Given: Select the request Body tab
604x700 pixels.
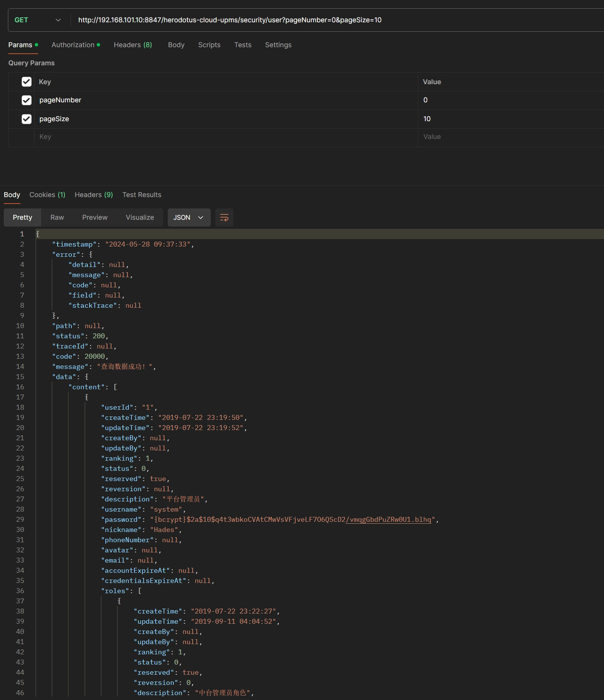Looking at the screenshot, I should point(176,45).
